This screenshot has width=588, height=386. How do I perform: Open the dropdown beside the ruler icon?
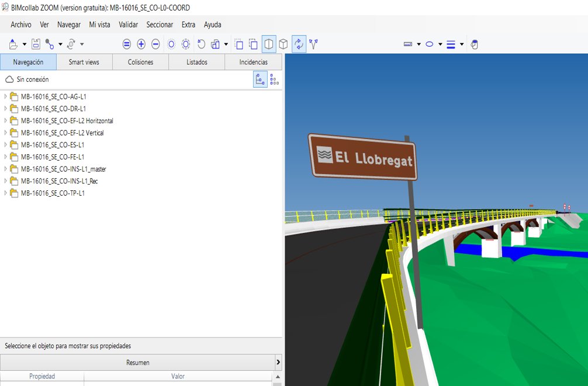419,44
